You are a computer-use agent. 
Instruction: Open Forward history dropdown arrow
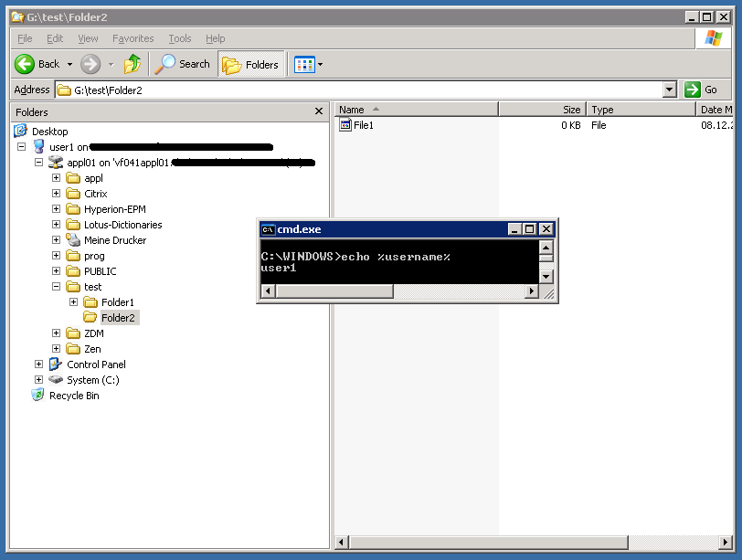tap(111, 64)
